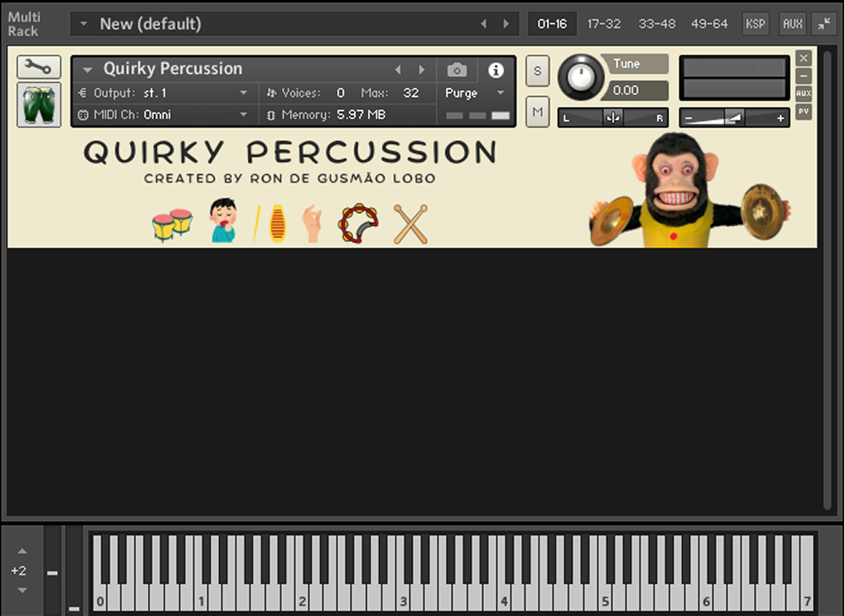Open the KSP multi script editor

[755, 23]
